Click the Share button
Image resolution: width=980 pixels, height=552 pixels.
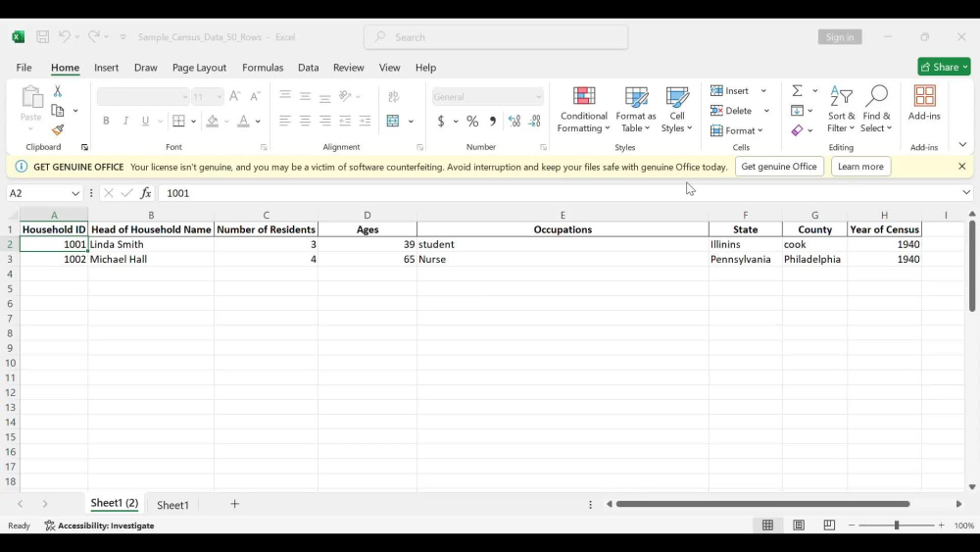coord(944,67)
